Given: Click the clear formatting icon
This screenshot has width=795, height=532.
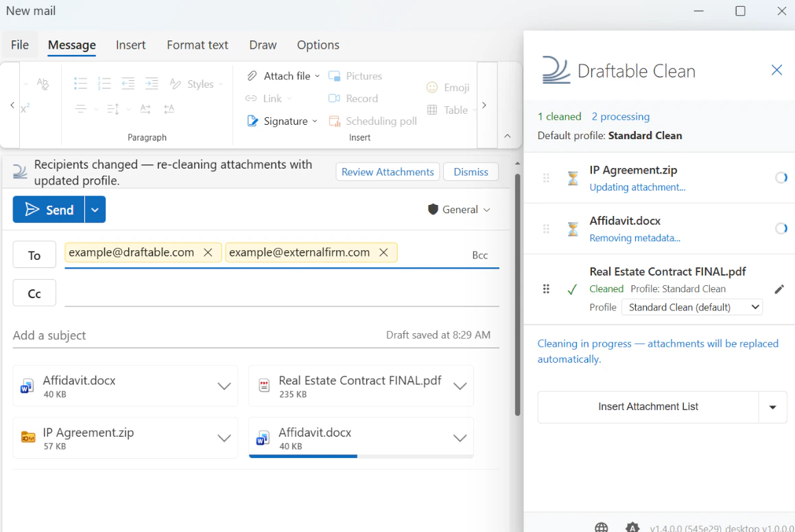Looking at the screenshot, I should [x=43, y=84].
